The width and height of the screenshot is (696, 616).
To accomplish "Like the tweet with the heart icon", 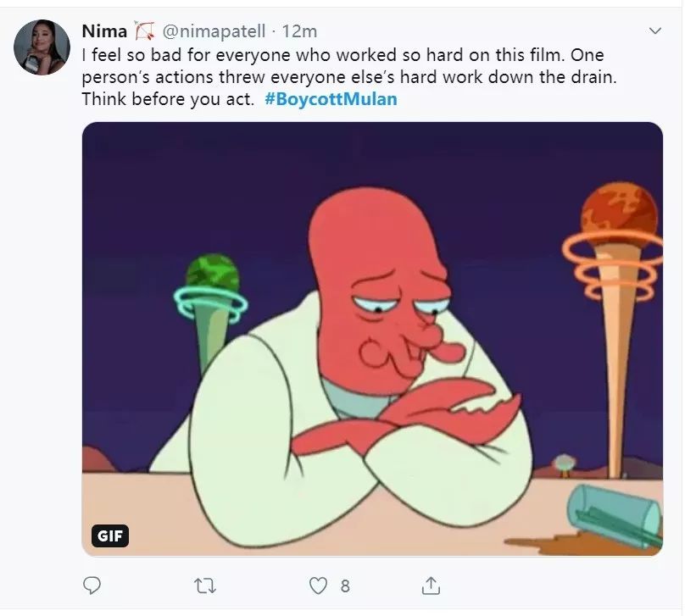I will 318,585.
